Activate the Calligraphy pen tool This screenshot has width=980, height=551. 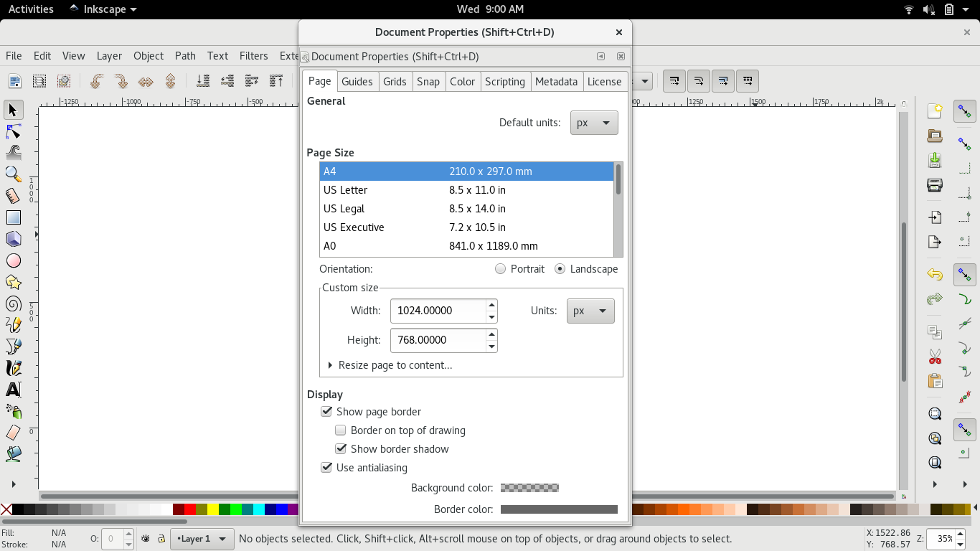coord(14,368)
